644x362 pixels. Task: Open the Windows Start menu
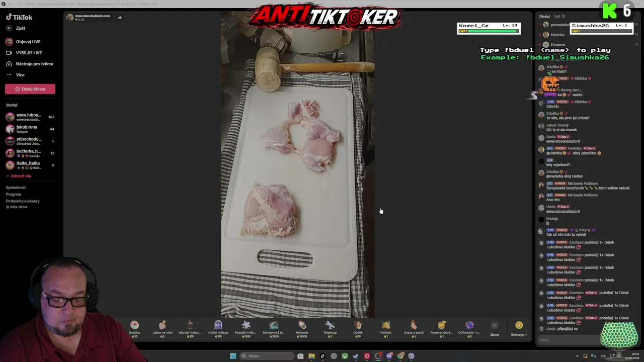tap(233, 356)
